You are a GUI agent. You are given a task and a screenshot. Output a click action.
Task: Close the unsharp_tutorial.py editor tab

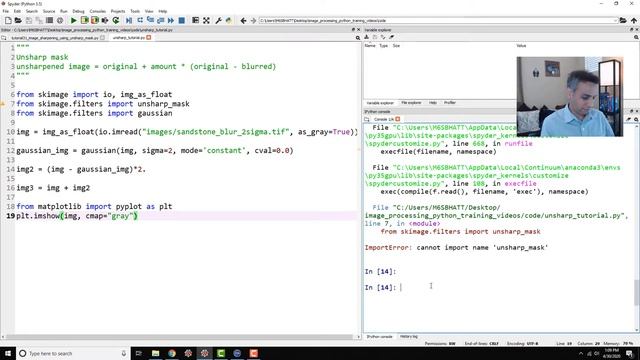(149, 38)
